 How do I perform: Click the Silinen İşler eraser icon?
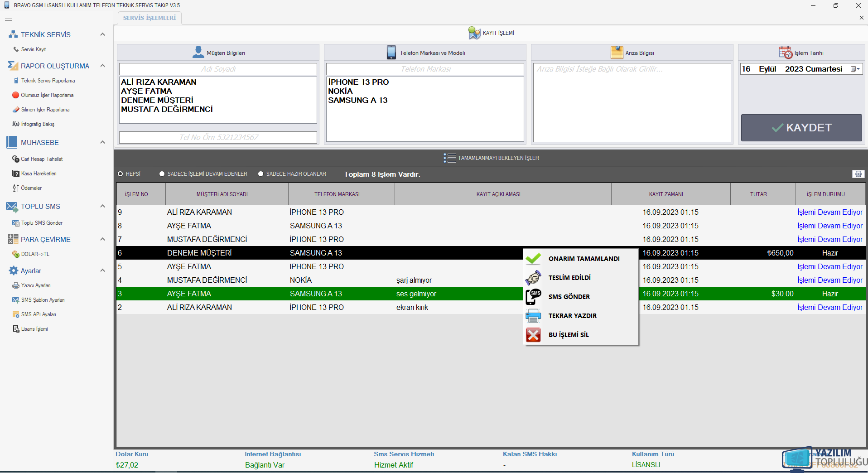point(16,110)
